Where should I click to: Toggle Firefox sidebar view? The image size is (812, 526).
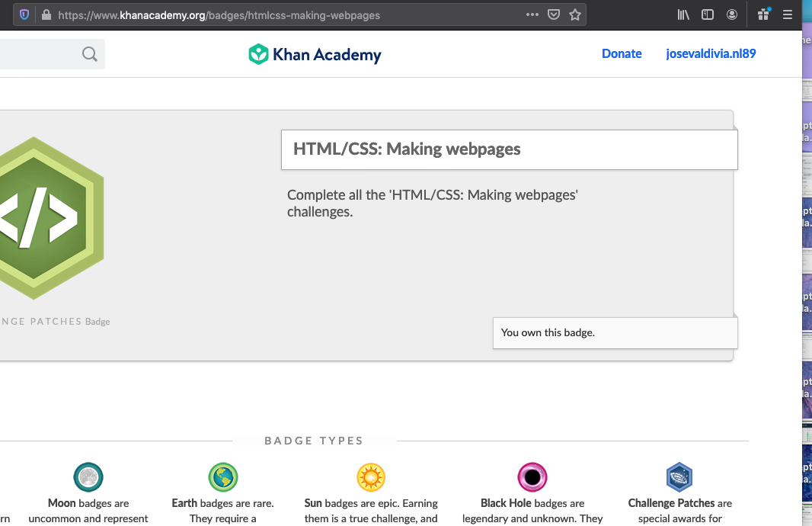(708, 14)
